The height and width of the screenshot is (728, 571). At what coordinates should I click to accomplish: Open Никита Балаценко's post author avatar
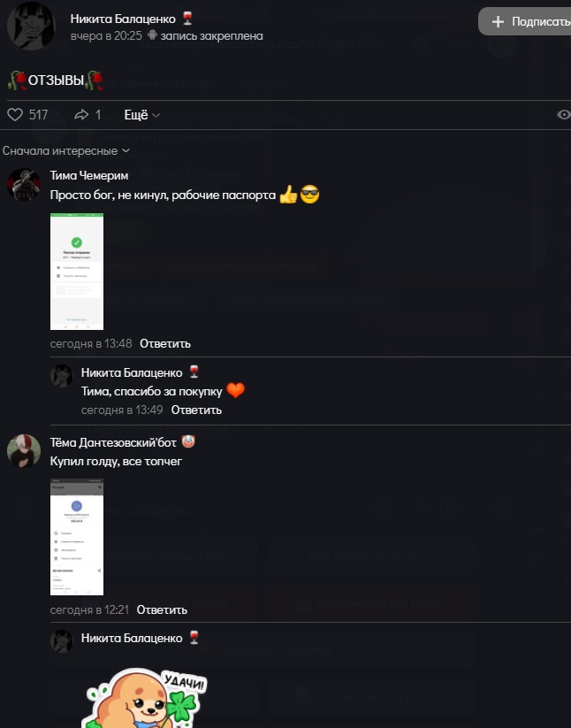coord(31,26)
